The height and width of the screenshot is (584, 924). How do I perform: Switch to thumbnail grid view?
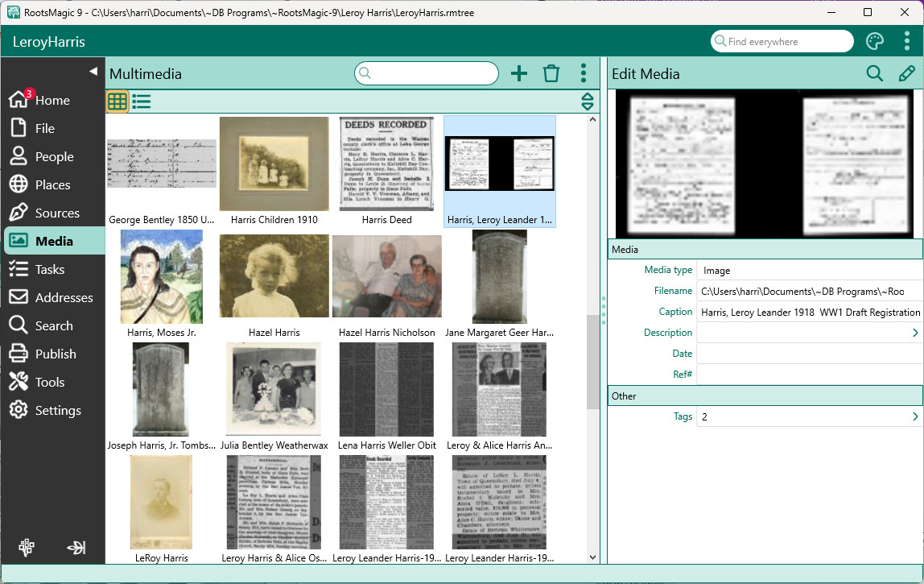click(118, 101)
